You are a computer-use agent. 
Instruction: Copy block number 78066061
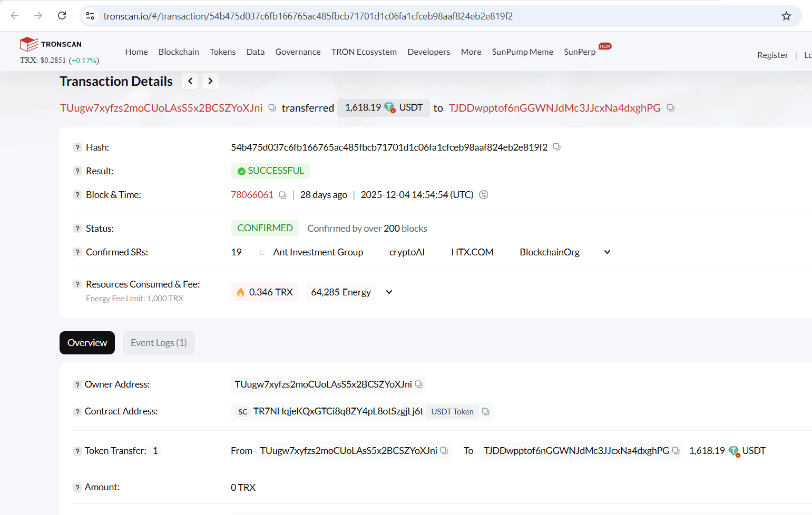click(282, 195)
